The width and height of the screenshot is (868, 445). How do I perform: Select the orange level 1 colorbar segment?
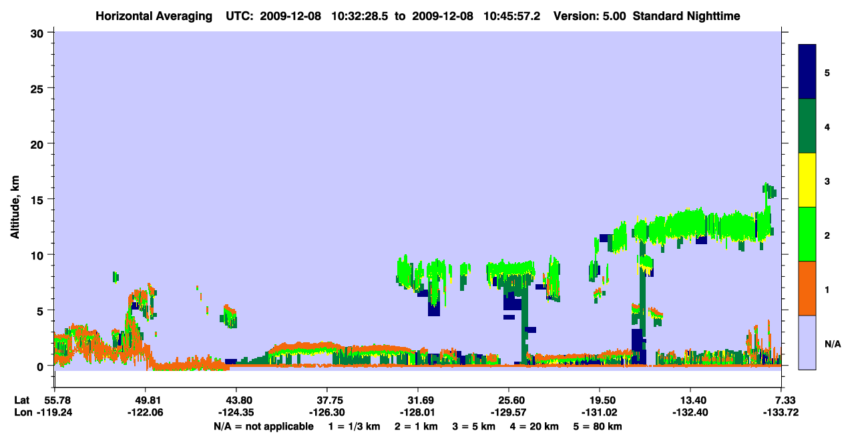click(807, 288)
